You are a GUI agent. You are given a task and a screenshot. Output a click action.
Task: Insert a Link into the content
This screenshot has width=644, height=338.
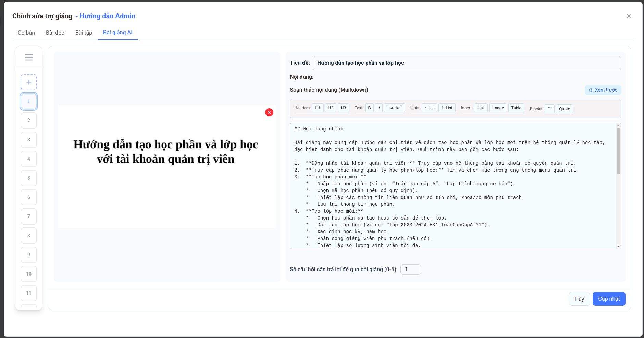point(481,108)
